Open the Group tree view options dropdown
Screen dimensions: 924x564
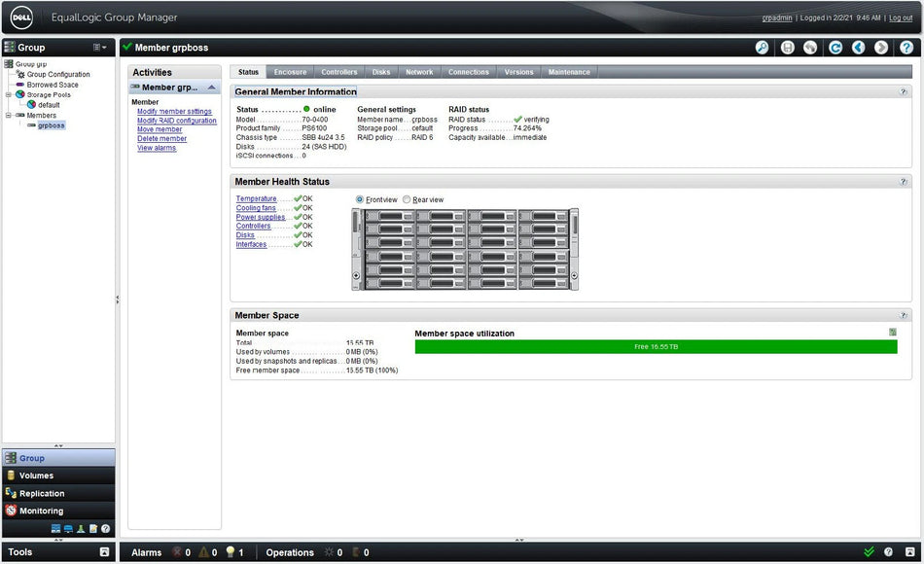coord(99,47)
